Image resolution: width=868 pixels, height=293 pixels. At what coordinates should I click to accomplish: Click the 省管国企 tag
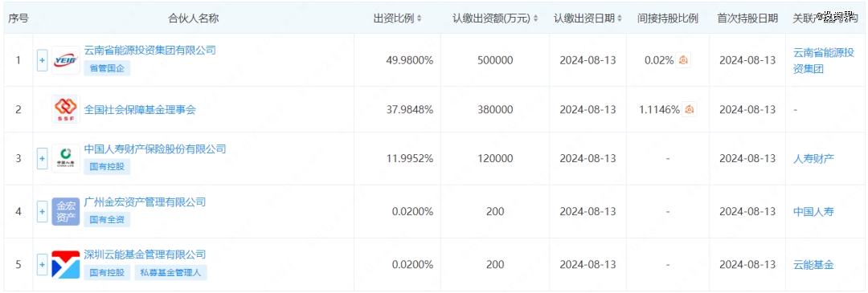108,68
